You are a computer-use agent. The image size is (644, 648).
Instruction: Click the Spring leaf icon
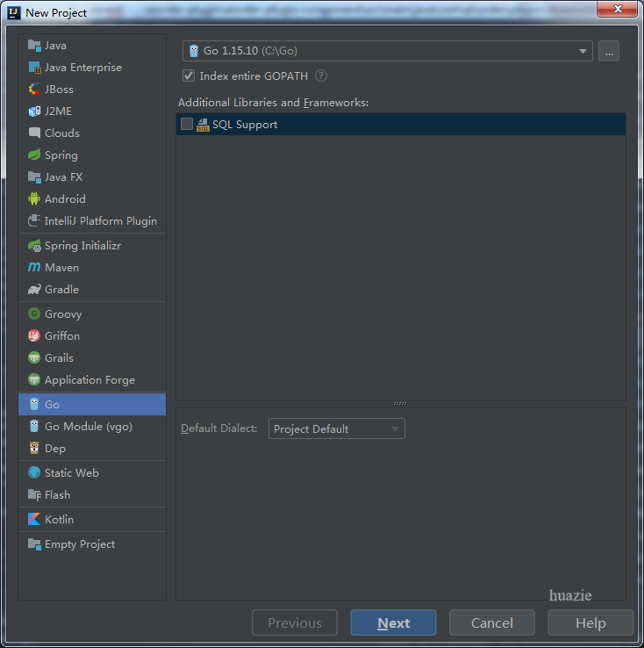(34, 155)
